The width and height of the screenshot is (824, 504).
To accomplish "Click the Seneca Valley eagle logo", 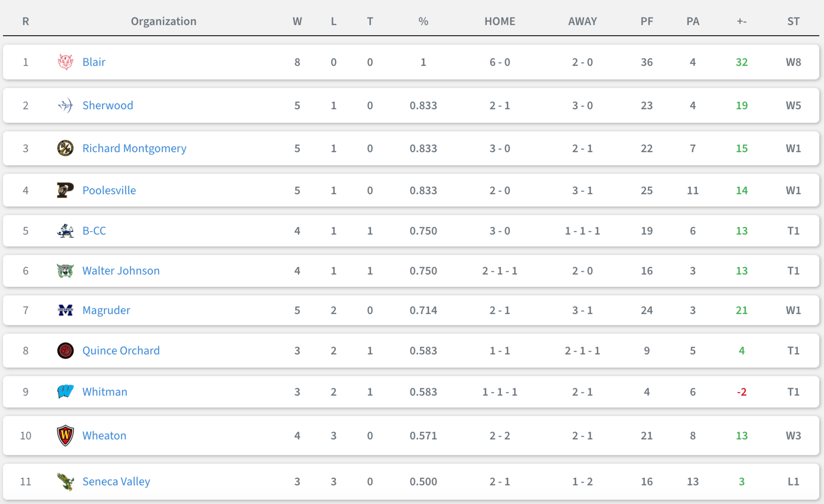I will (x=65, y=482).
